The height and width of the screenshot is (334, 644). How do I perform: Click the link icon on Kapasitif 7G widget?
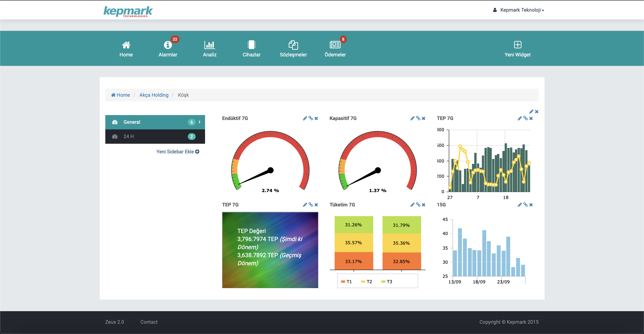click(x=418, y=118)
